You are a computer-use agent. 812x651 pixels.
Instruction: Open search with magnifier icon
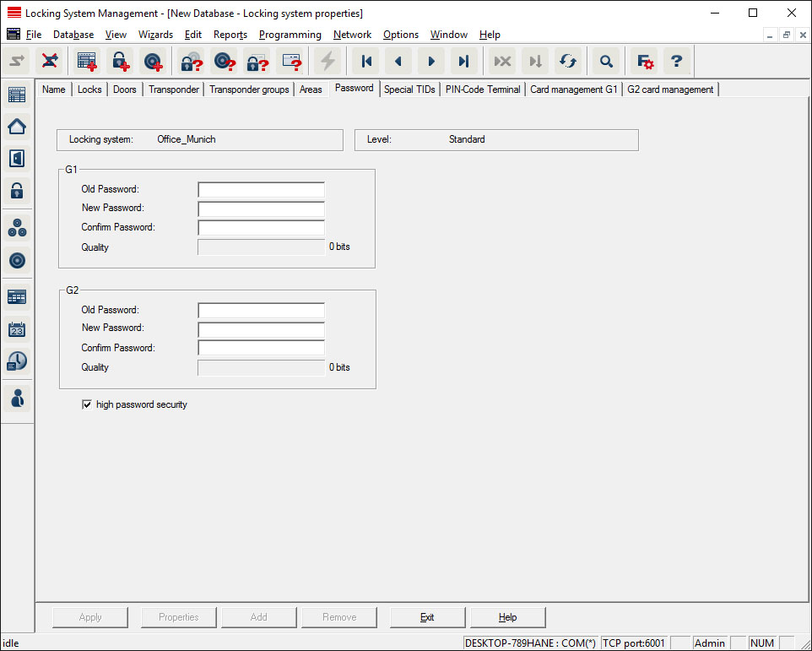click(606, 62)
